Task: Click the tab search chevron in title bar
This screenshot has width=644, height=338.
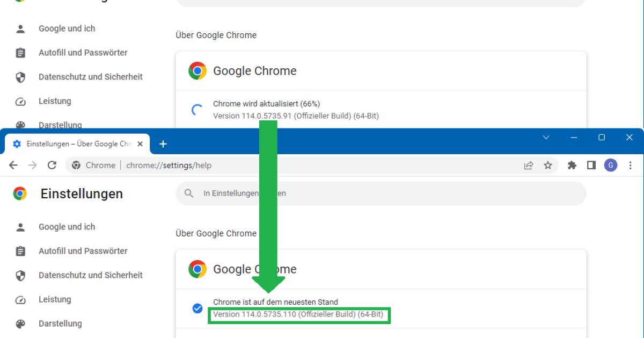Action: (546, 138)
